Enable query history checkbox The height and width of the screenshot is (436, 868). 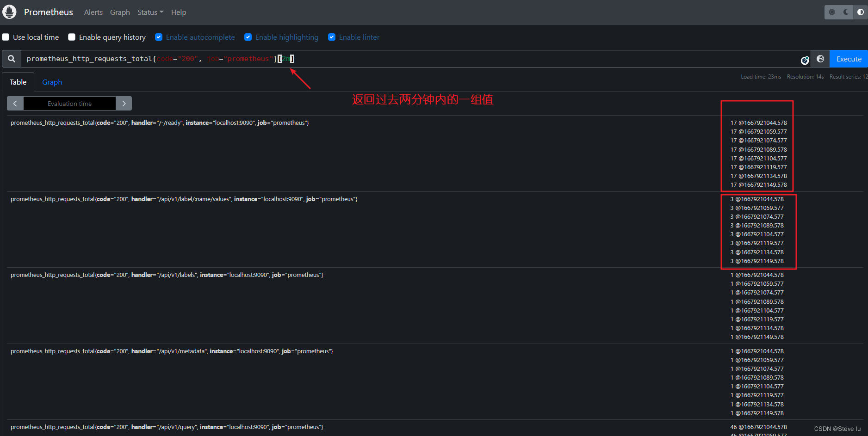[x=72, y=37]
